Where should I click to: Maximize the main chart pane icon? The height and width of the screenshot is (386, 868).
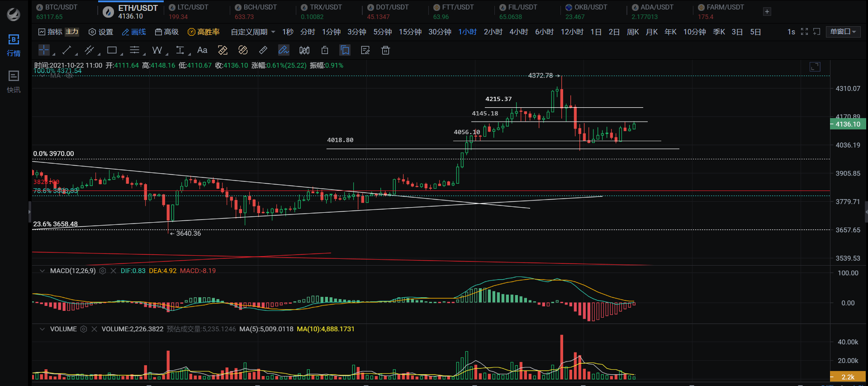click(815, 67)
